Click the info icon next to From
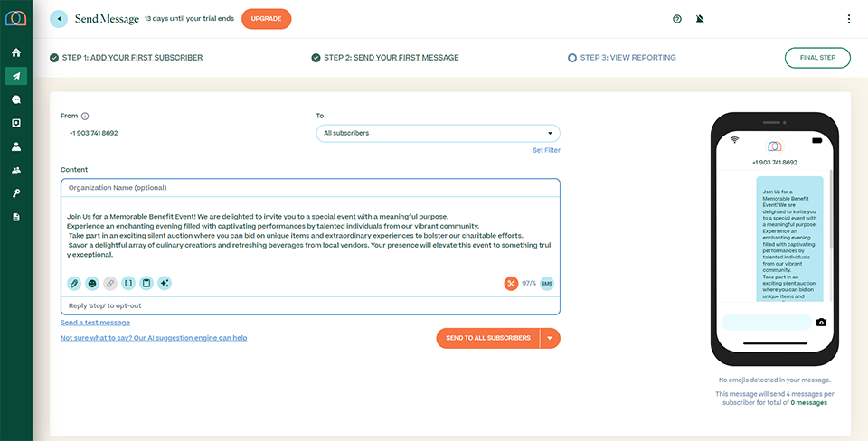The width and height of the screenshot is (868, 441). point(85,117)
